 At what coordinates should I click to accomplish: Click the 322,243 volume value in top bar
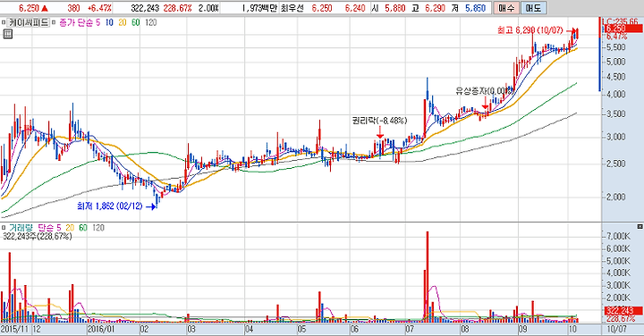145,8
